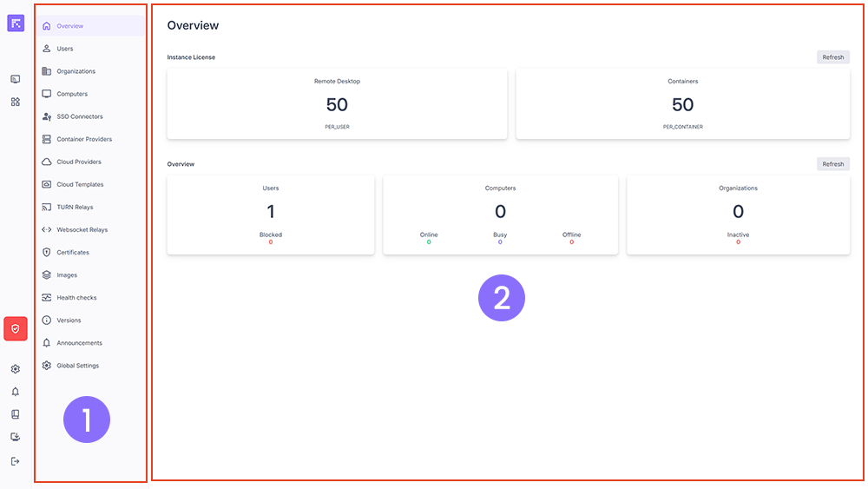Open the Users menu item
This screenshot has height=489, width=868.
tap(65, 49)
